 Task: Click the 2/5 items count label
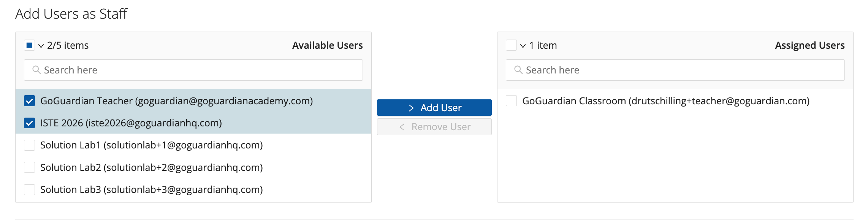click(x=68, y=45)
